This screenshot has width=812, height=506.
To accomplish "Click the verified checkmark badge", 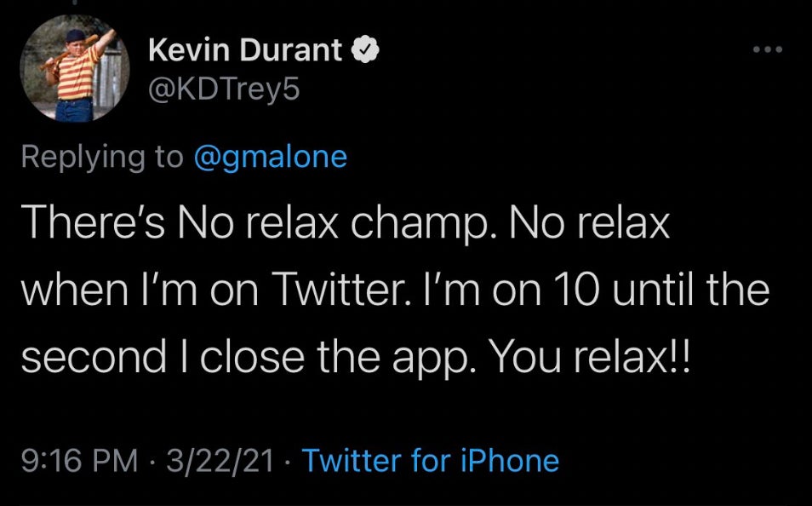I will (367, 52).
